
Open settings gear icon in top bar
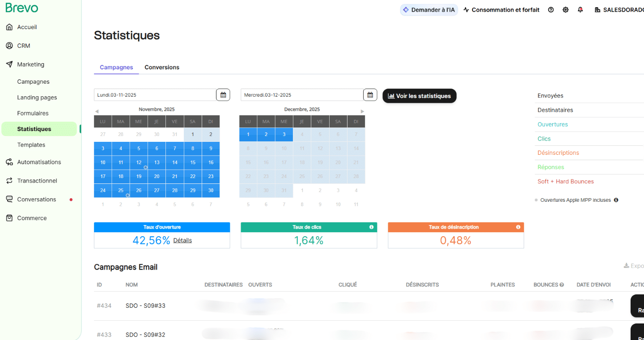point(565,10)
